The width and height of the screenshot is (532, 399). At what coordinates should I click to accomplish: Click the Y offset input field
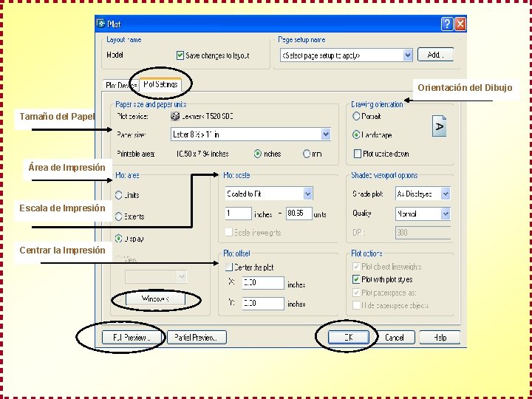[263, 304]
